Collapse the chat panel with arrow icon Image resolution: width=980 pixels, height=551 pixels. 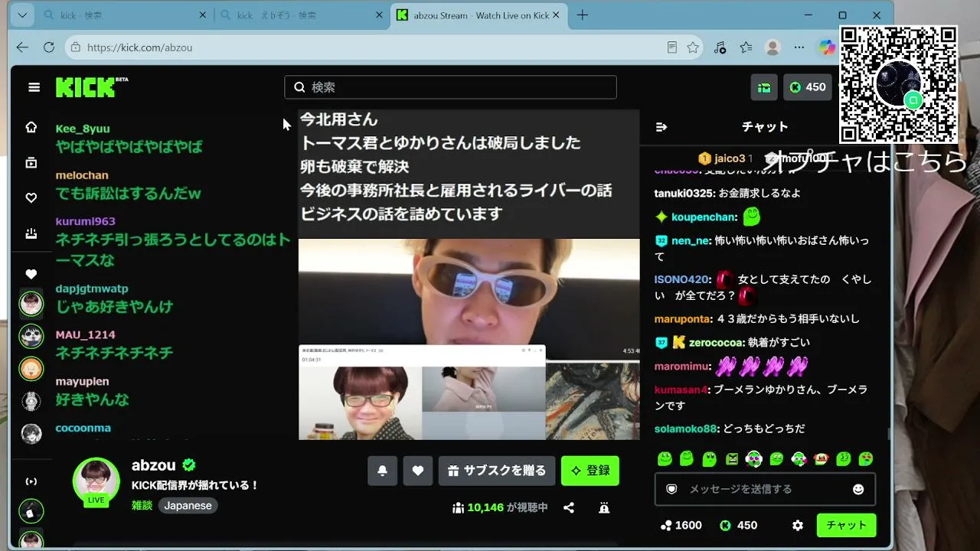click(661, 127)
